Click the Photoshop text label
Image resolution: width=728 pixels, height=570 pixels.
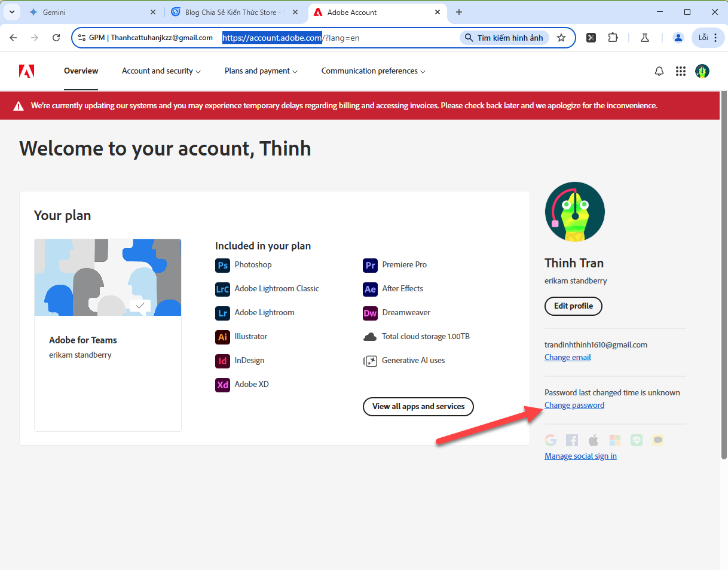[253, 265]
